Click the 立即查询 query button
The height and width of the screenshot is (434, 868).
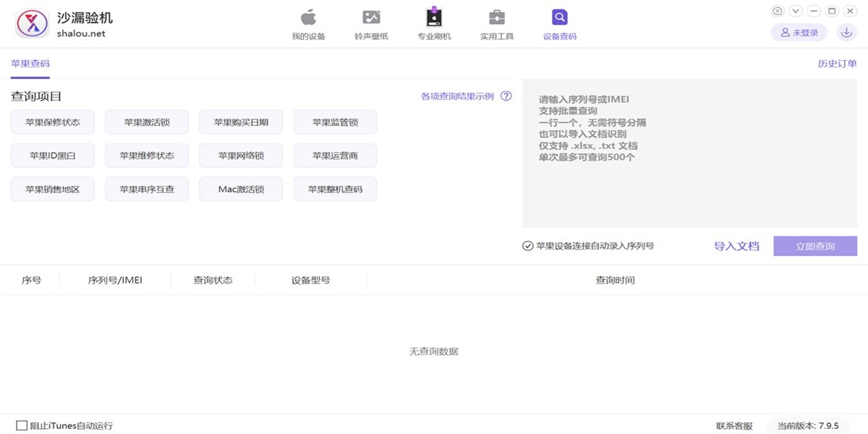click(x=815, y=246)
